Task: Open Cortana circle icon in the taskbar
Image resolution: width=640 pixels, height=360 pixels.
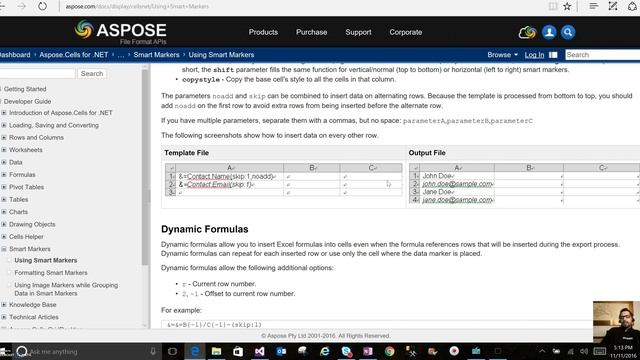Action: 22,351
